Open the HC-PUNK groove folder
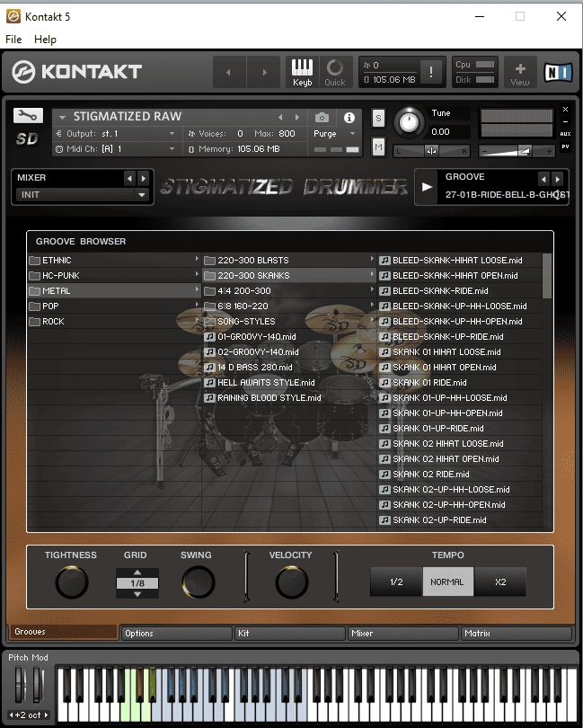Screen dimensions: 583x728 tap(114, 276)
